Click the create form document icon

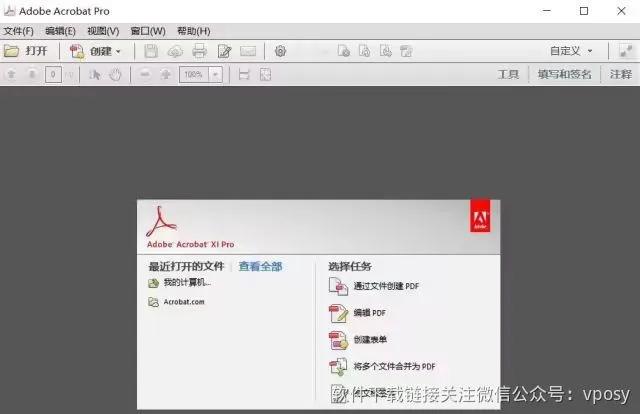[338, 340]
